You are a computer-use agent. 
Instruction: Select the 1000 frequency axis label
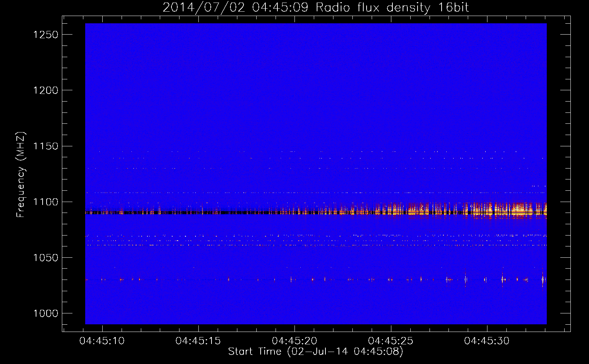point(46,313)
